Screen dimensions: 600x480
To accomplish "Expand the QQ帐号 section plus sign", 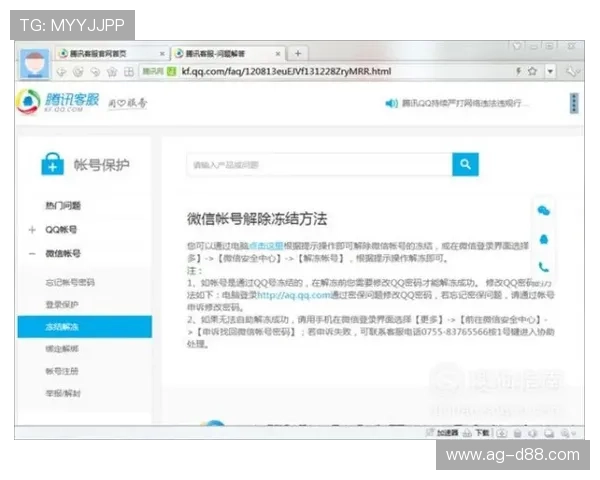I will [32, 230].
